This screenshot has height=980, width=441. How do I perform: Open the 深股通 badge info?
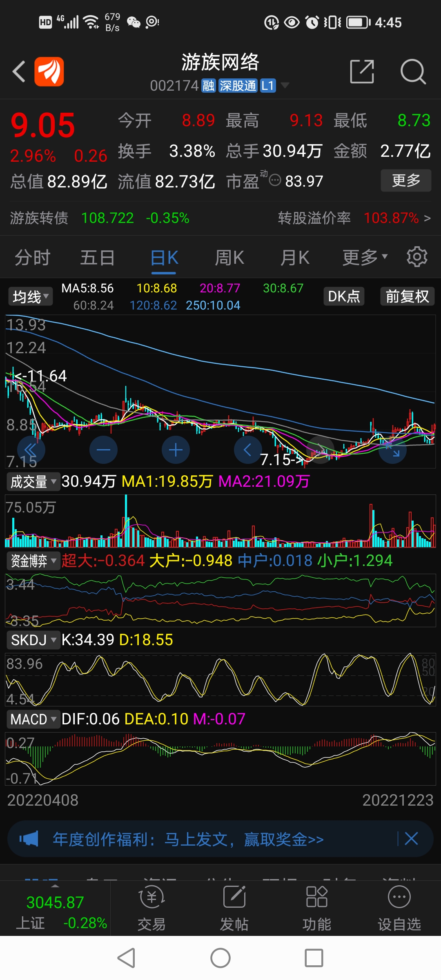(x=238, y=86)
